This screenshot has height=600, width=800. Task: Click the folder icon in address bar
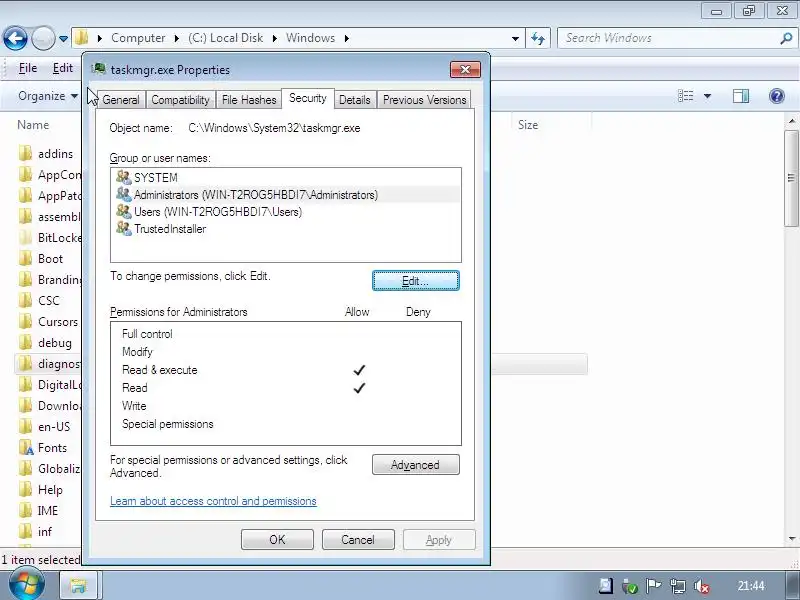[82, 38]
